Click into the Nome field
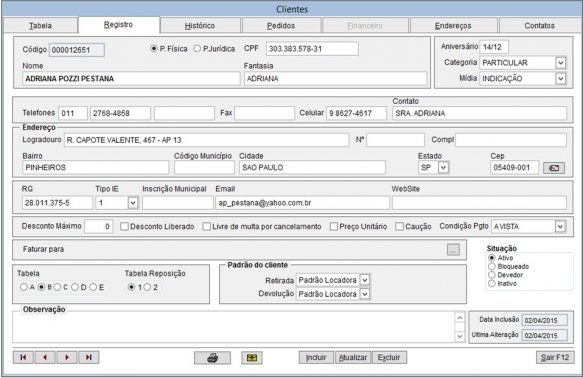The height and width of the screenshot is (378, 583). (131, 79)
